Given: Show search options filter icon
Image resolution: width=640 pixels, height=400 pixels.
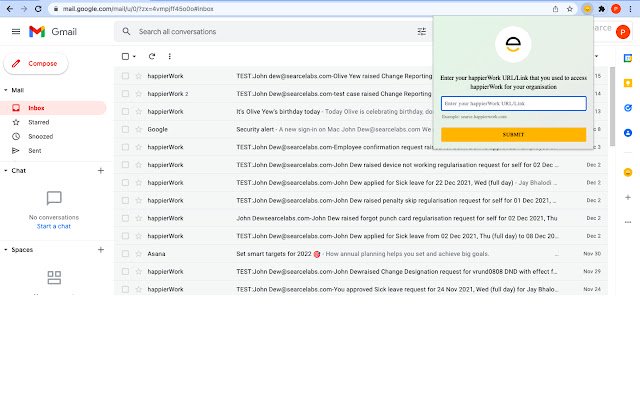Looking at the screenshot, I should (422, 31).
